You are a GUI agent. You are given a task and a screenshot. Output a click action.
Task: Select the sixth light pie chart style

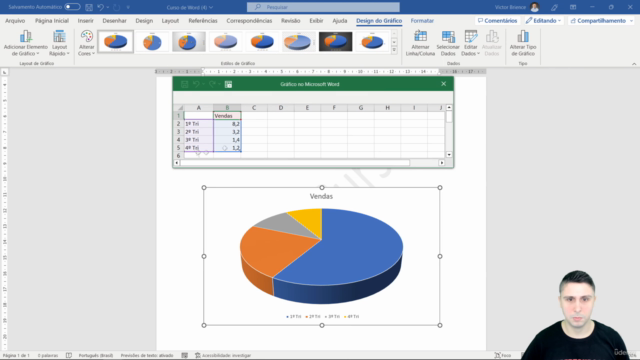point(298,42)
